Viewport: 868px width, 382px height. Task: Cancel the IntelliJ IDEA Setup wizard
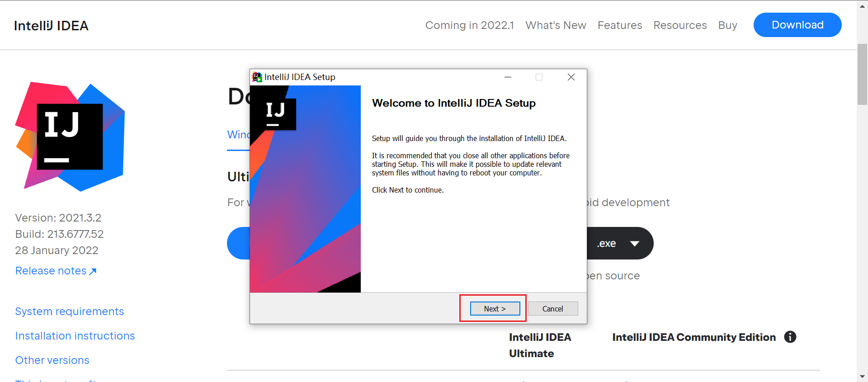click(553, 309)
